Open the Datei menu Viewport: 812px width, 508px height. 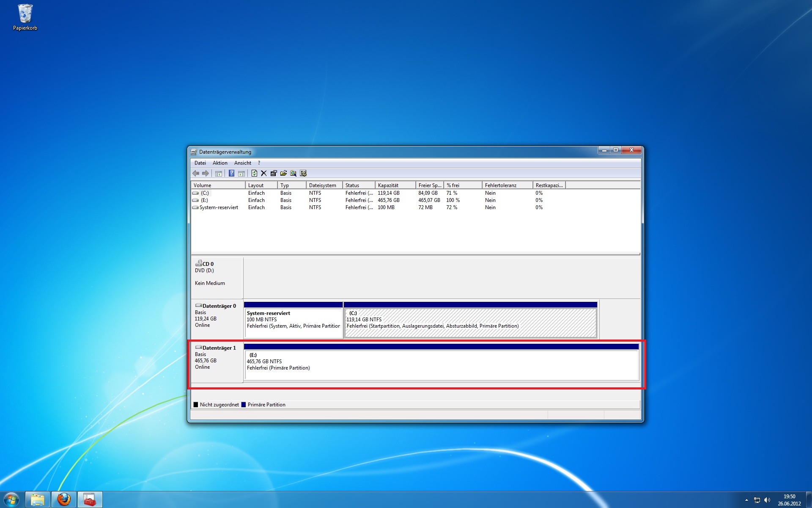click(200, 163)
